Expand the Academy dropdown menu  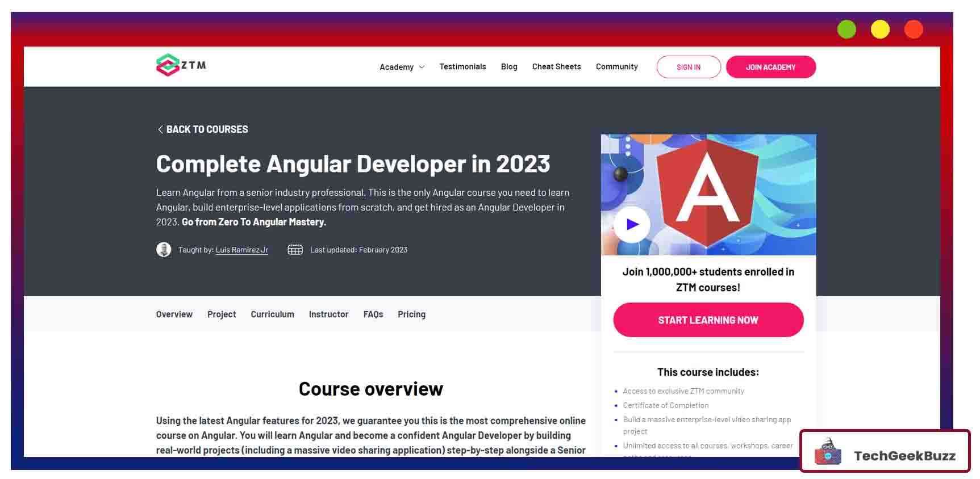tap(402, 67)
